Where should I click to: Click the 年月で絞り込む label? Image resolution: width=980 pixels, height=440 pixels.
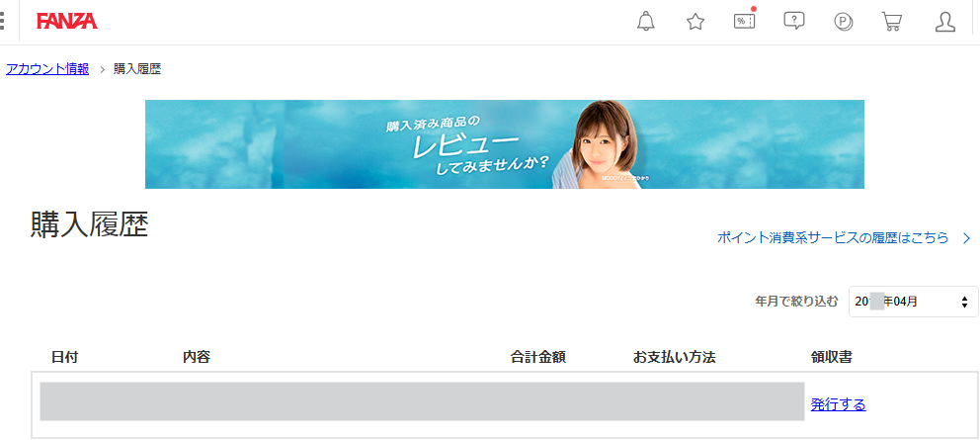pos(797,302)
